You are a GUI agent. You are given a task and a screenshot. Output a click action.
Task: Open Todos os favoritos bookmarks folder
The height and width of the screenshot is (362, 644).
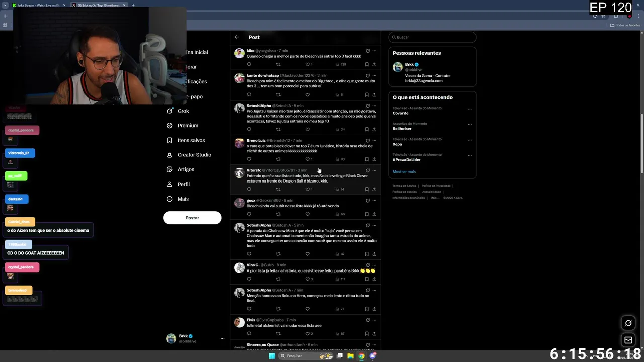pyautogui.click(x=625, y=25)
